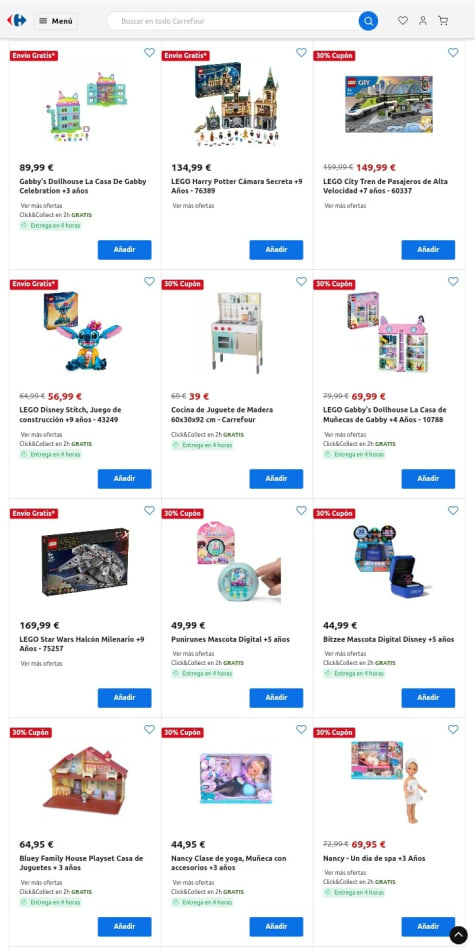Favorite the LEGO Harry Potter Cámara Secreta
475x950 pixels.
[301, 53]
